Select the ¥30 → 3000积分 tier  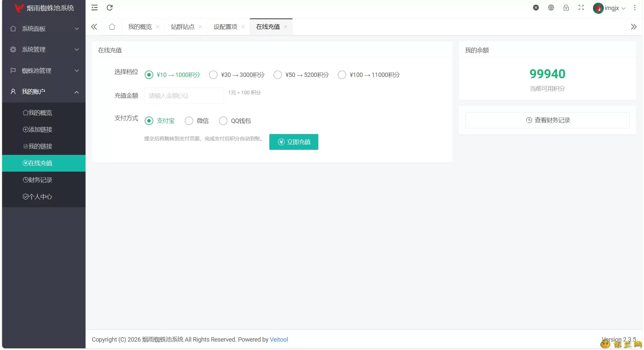(x=237, y=75)
